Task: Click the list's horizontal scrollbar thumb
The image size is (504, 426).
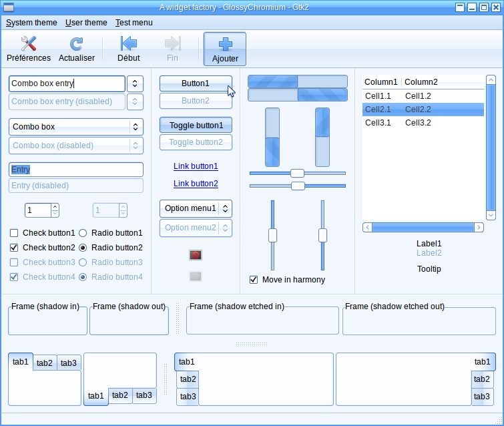Action: 423,227
